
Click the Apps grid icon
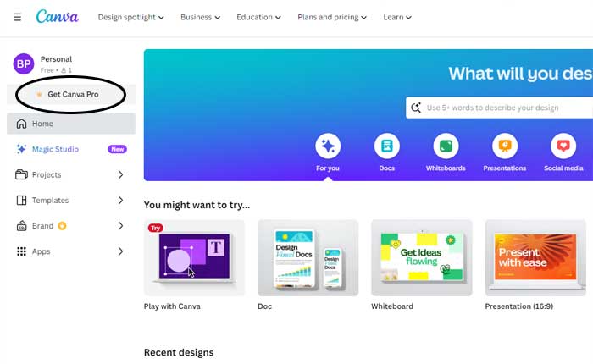[x=21, y=251]
